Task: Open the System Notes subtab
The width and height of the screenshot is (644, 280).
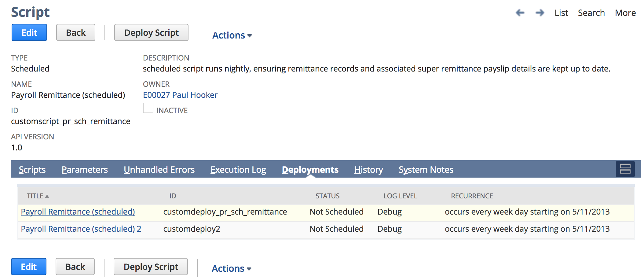Action: (x=426, y=169)
